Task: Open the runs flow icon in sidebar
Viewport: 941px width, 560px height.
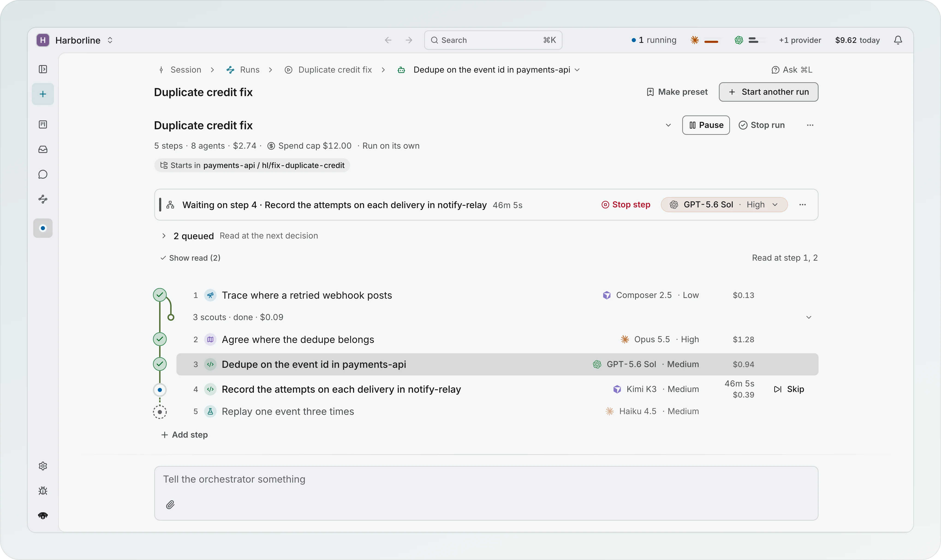Action: coord(43,199)
